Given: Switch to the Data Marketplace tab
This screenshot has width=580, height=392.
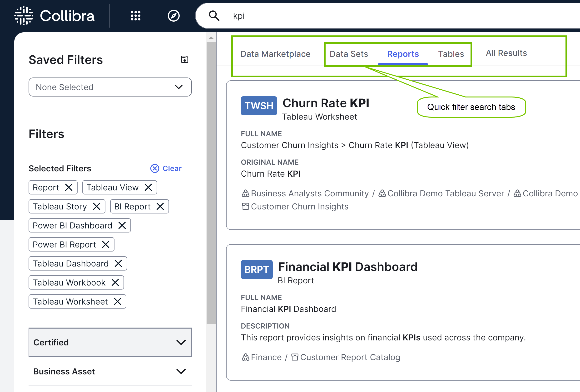Looking at the screenshot, I should (x=276, y=54).
